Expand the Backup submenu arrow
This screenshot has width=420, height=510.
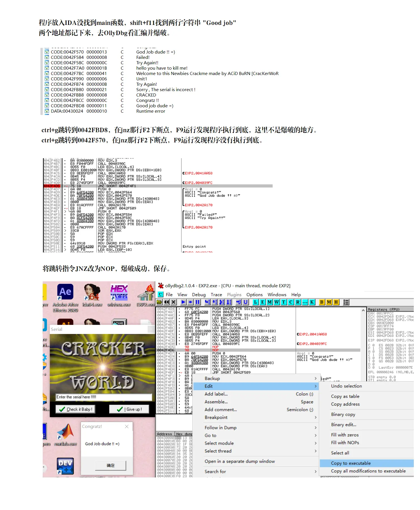tap(316, 378)
